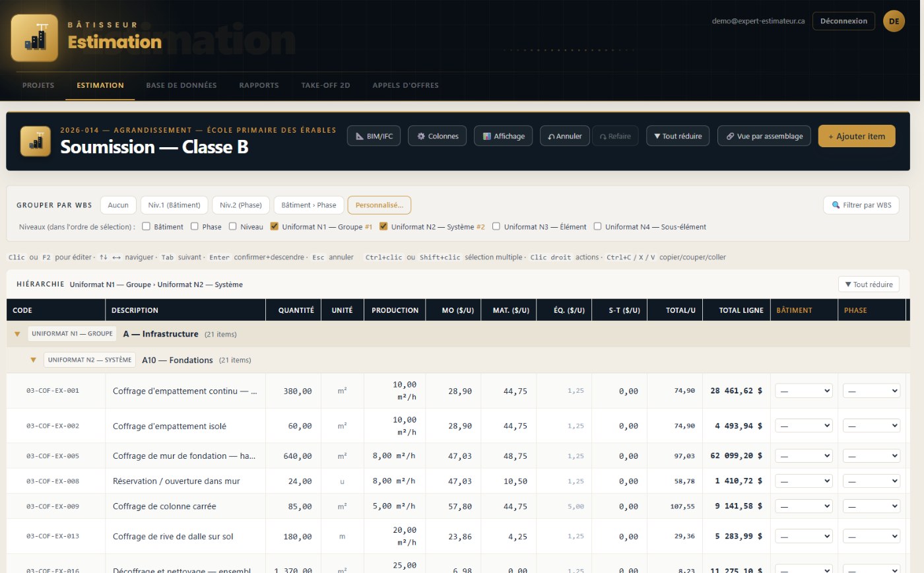Open the Base de données tab

181,85
